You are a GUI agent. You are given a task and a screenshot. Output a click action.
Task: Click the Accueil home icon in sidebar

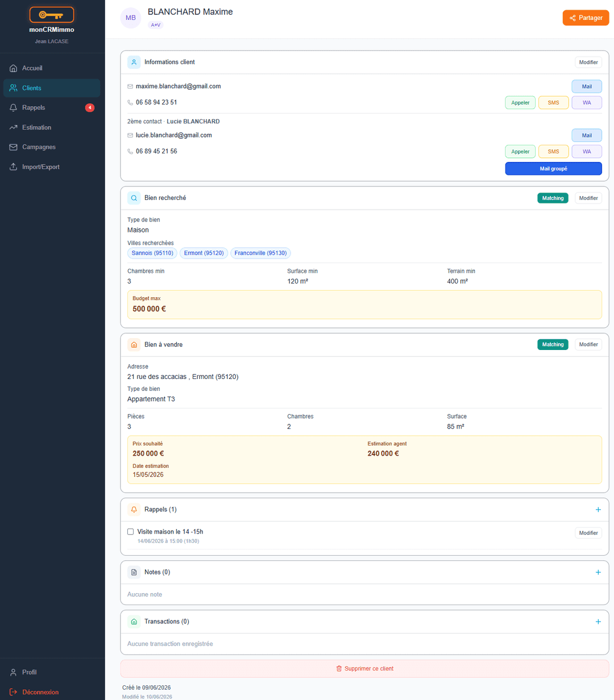(x=13, y=68)
